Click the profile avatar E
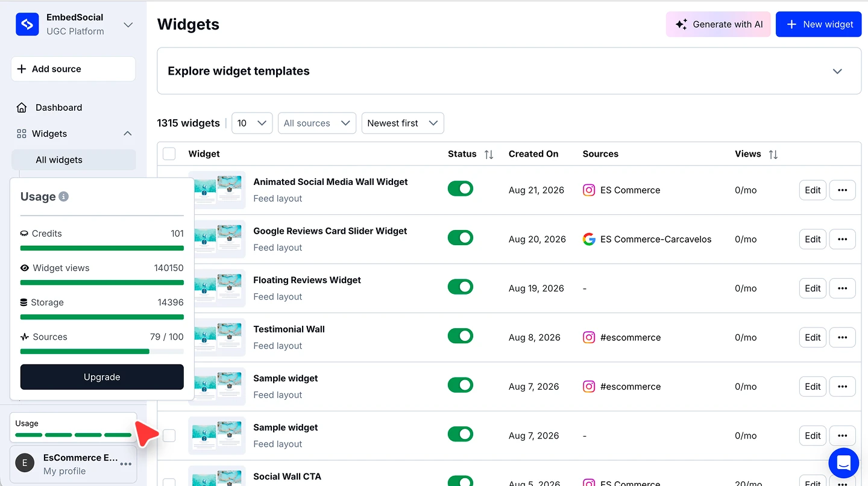This screenshot has height=486, width=868. (x=25, y=463)
